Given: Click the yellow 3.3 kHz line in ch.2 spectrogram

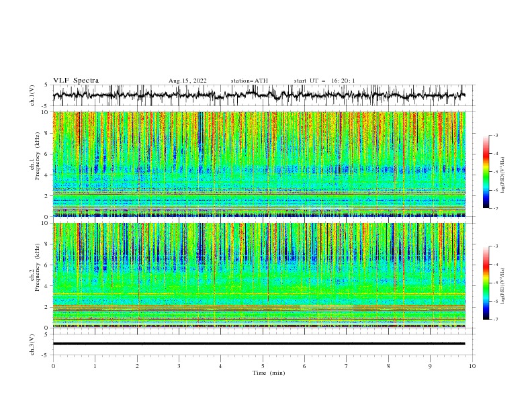Looking at the screenshot, I should tap(259, 293).
